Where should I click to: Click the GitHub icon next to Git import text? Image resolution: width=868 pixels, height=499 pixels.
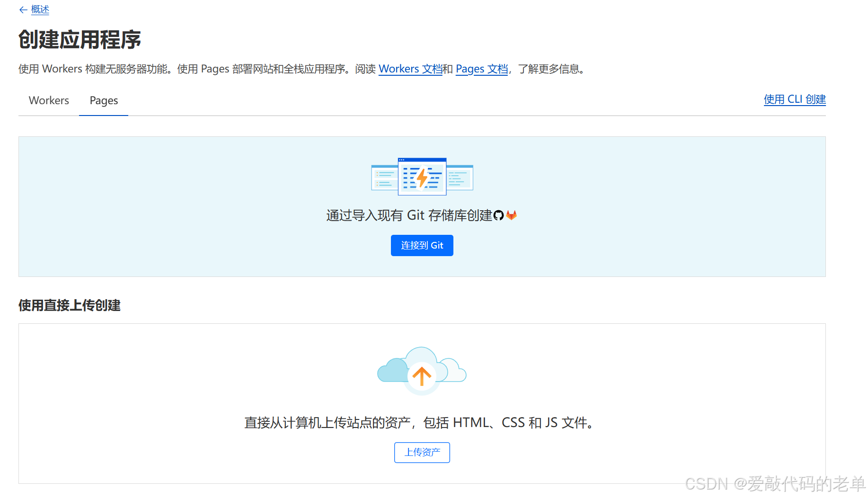point(498,215)
